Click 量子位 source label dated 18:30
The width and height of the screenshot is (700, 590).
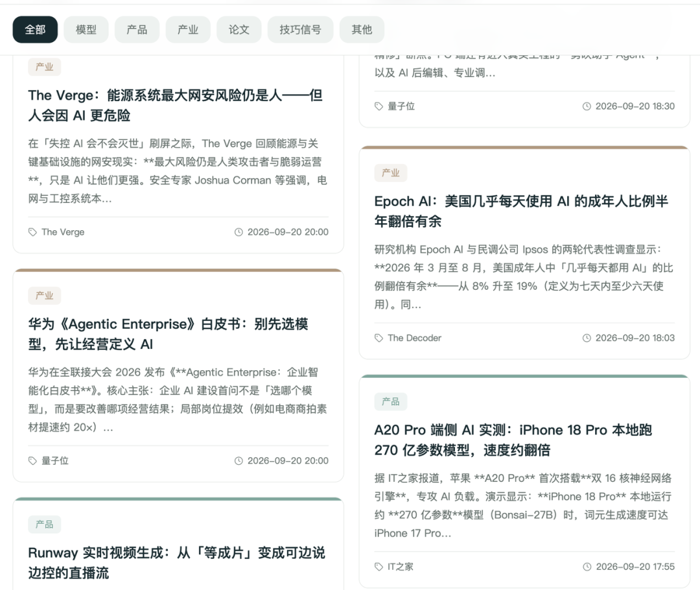(x=401, y=106)
